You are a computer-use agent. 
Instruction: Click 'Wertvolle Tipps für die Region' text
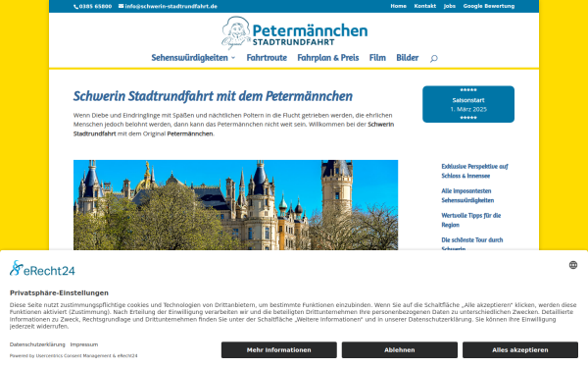tap(471, 220)
